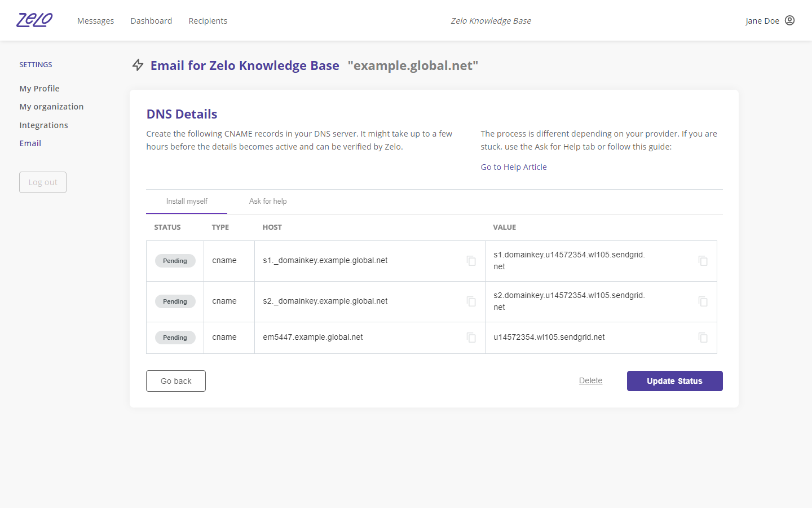The image size is (812, 508).
Task: Copy value u14572354.wl105.sendgrid.net
Action: point(703,338)
